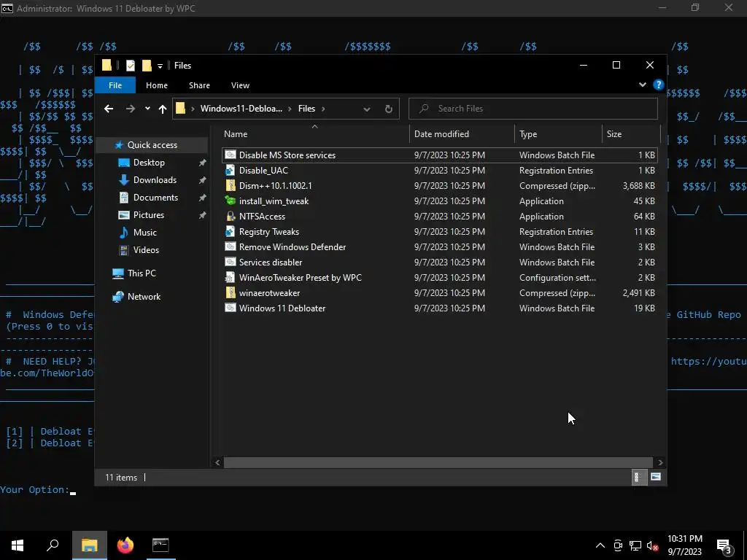This screenshot has width=747, height=560.
Task: Show hidden tray icons chevron
Action: tap(600, 545)
